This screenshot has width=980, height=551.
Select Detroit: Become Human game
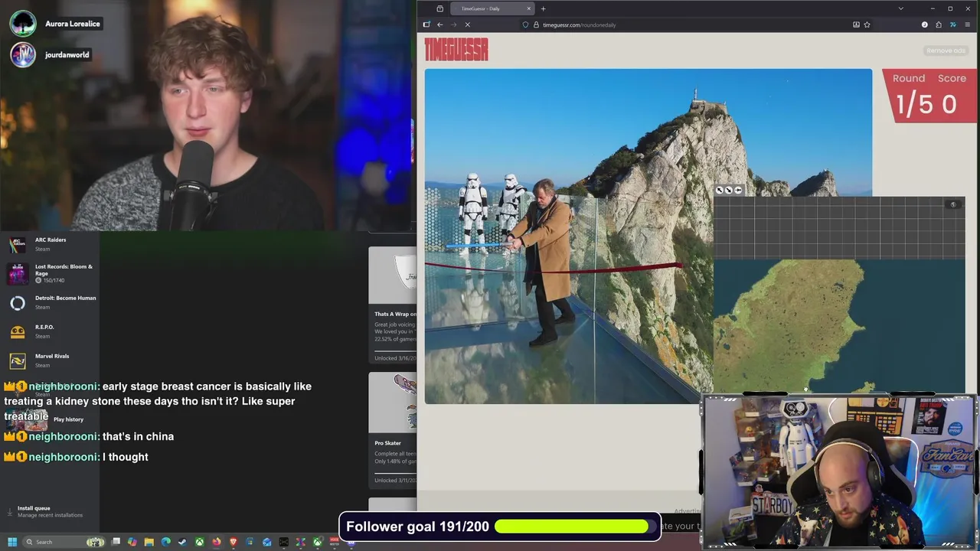point(50,302)
